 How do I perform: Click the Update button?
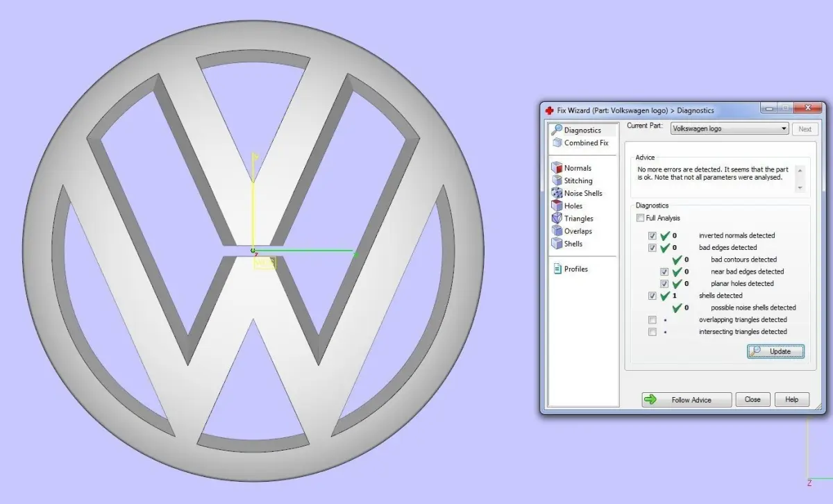tap(775, 351)
